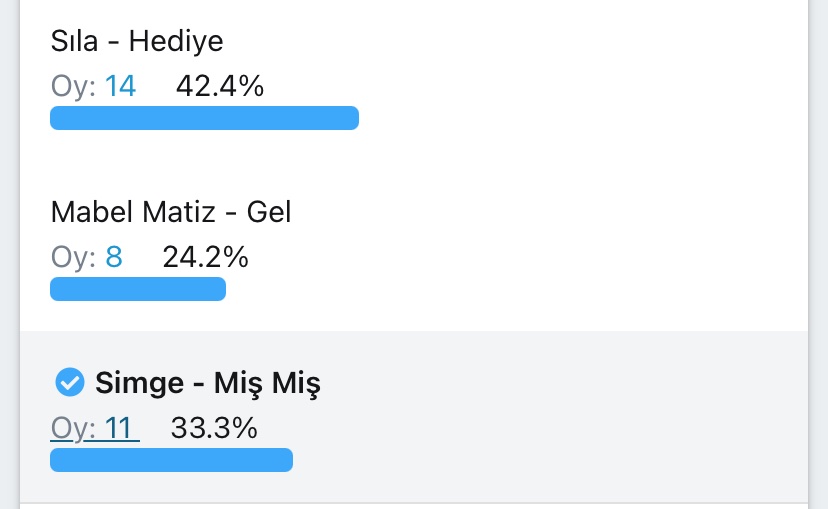Image resolution: width=828 pixels, height=509 pixels.
Task: Click the blue checkmark beside Simge
Action: (68, 382)
